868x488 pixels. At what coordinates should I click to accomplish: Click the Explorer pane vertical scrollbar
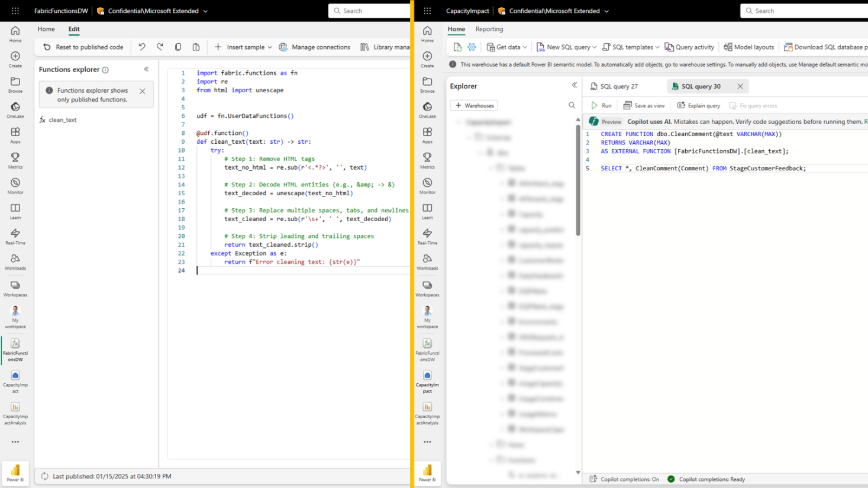pos(578,180)
